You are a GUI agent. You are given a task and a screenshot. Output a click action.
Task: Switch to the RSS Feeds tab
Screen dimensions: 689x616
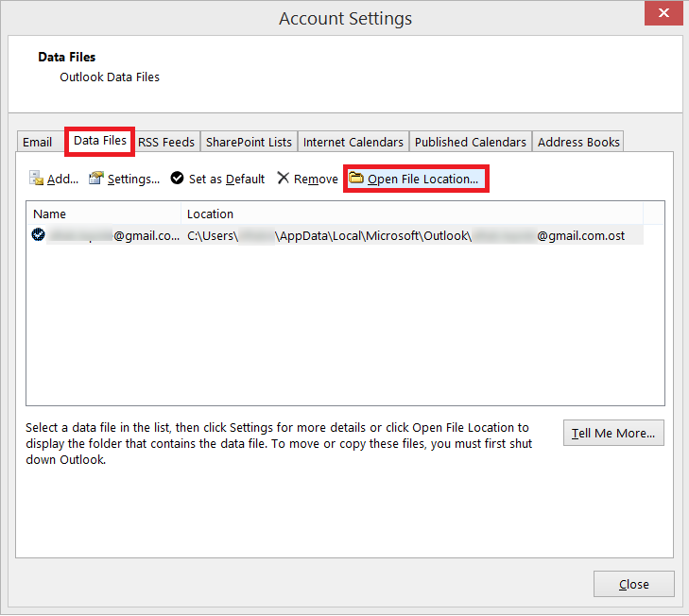pos(166,142)
